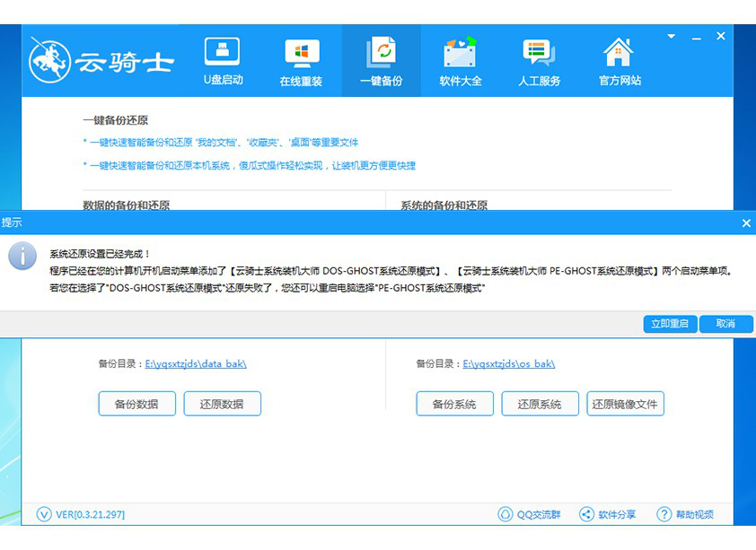Minimize the 云骑士 main window
This screenshot has width=756, height=550.
(x=696, y=37)
